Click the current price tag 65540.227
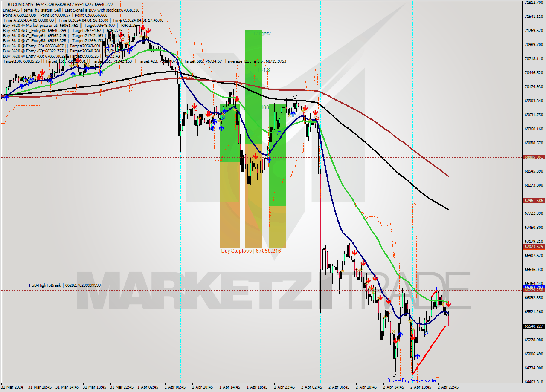Screen dimensions: 546x392 coord(534,326)
